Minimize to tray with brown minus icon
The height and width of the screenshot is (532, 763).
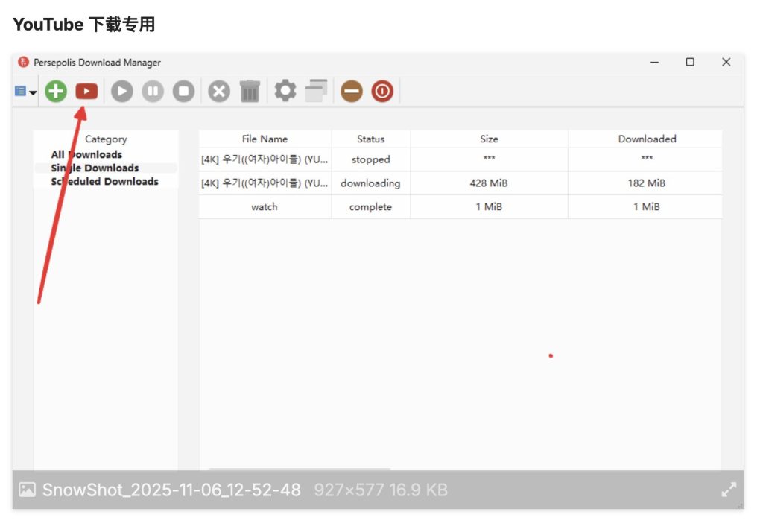pos(351,92)
